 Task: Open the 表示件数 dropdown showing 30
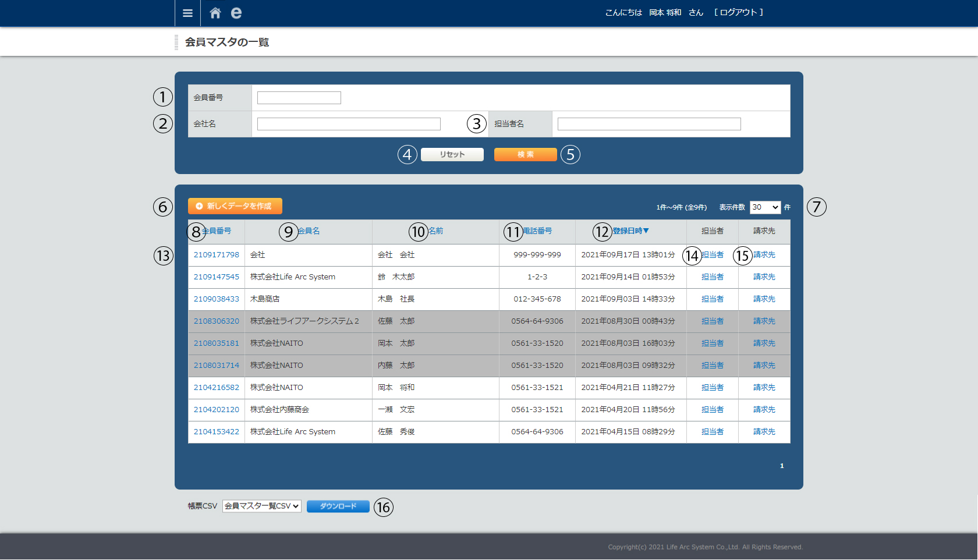click(764, 207)
